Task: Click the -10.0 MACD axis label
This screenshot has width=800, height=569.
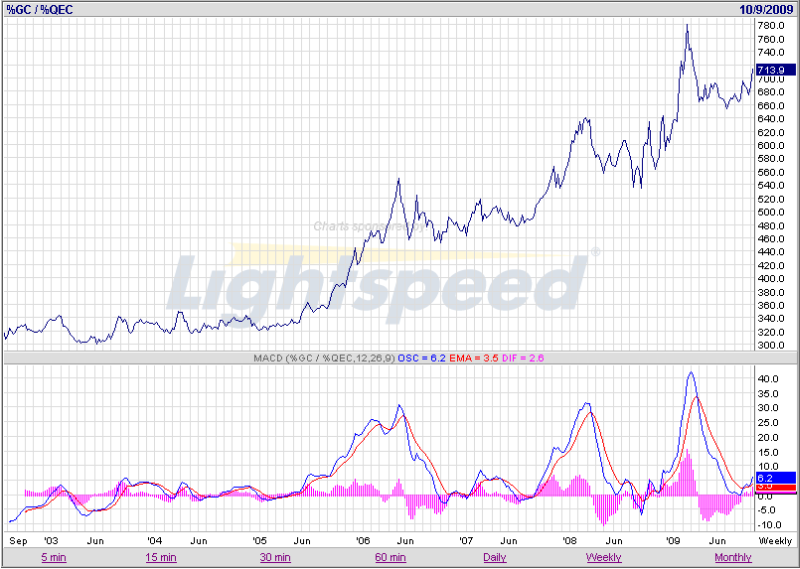Action: point(768,526)
